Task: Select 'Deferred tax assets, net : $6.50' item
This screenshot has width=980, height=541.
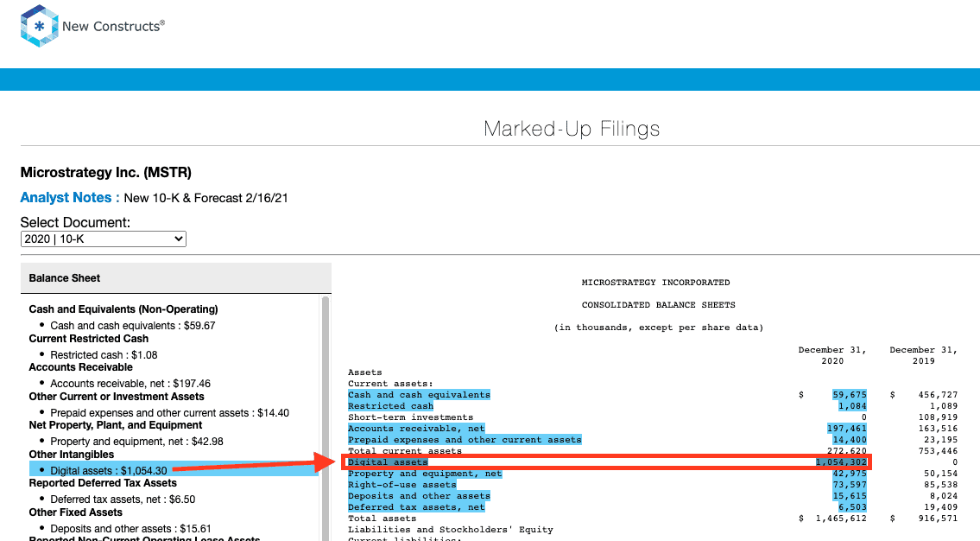Action: pos(123,500)
